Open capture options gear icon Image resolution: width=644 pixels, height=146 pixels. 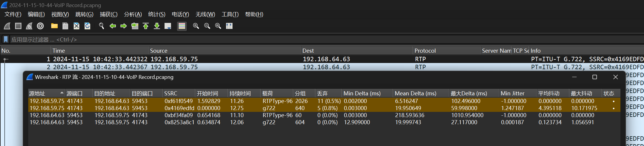click(40, 26)
